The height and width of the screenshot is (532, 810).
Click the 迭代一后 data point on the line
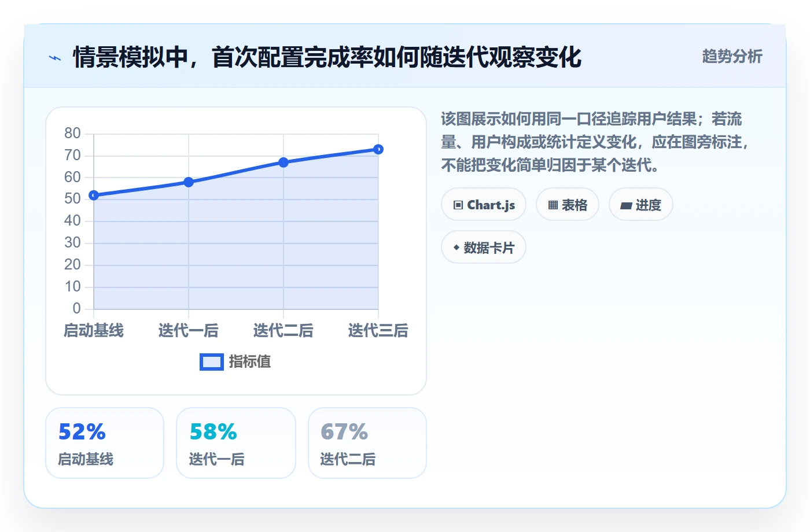point(189,182)
